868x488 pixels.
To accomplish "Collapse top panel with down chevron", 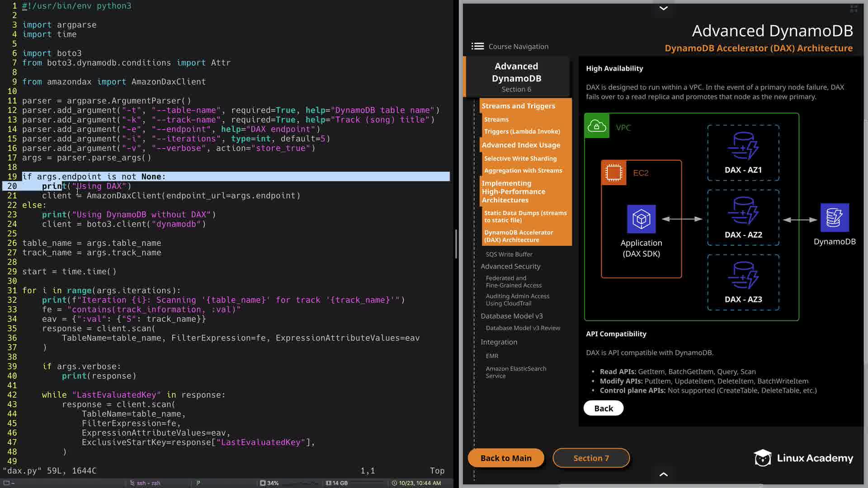I will tap(663, 8).
